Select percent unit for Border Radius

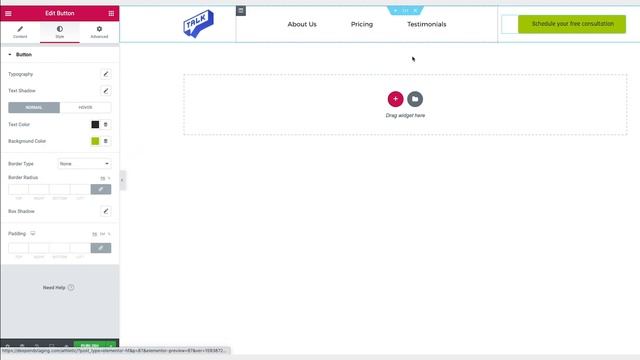[x=109, y=178]
